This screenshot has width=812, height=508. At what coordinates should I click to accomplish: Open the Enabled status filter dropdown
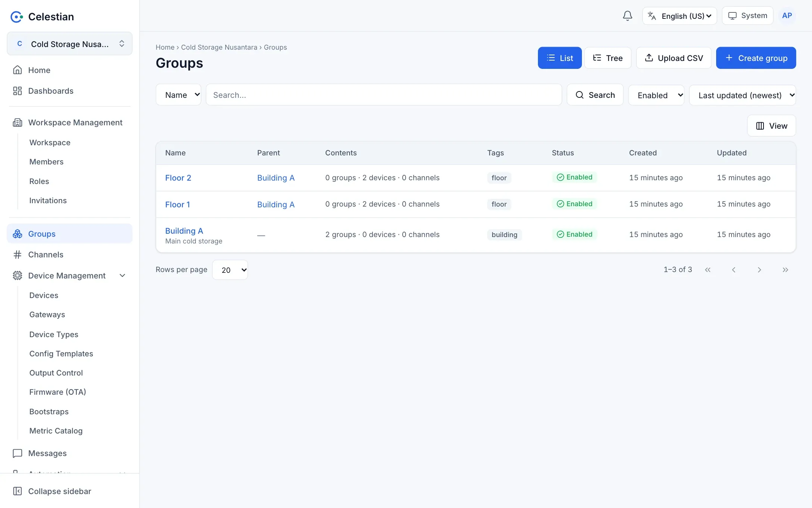click(x=656, y=95)
